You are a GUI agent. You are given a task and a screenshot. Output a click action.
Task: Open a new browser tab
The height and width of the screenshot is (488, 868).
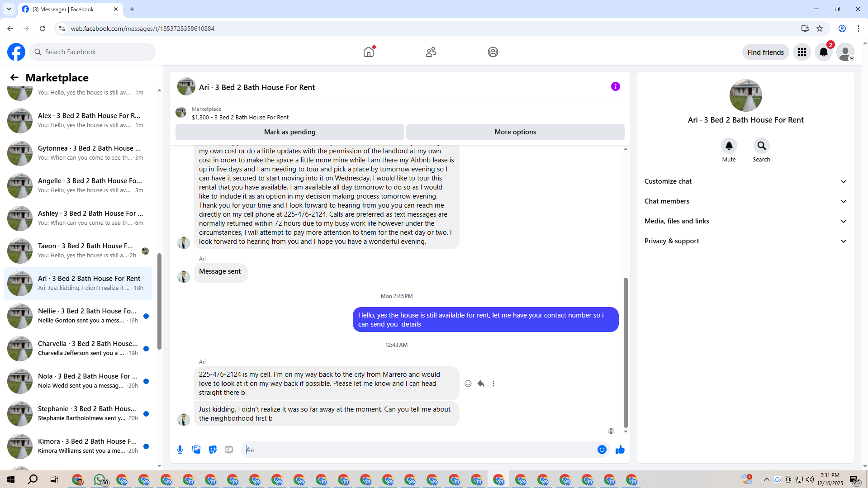(x=132, y=9)
